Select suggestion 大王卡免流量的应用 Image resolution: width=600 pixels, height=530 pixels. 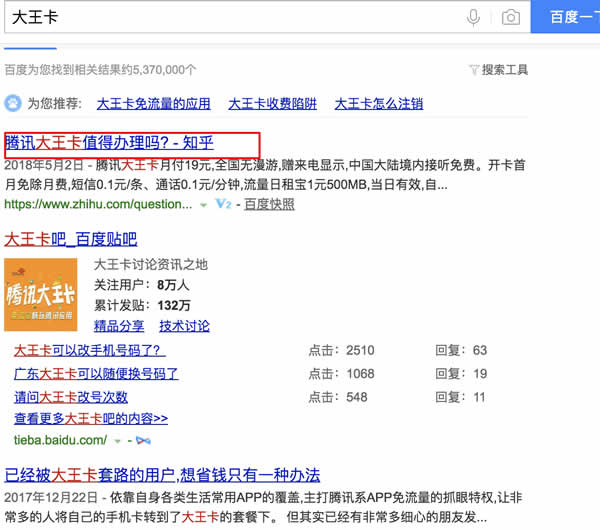[x=153, y=103]
